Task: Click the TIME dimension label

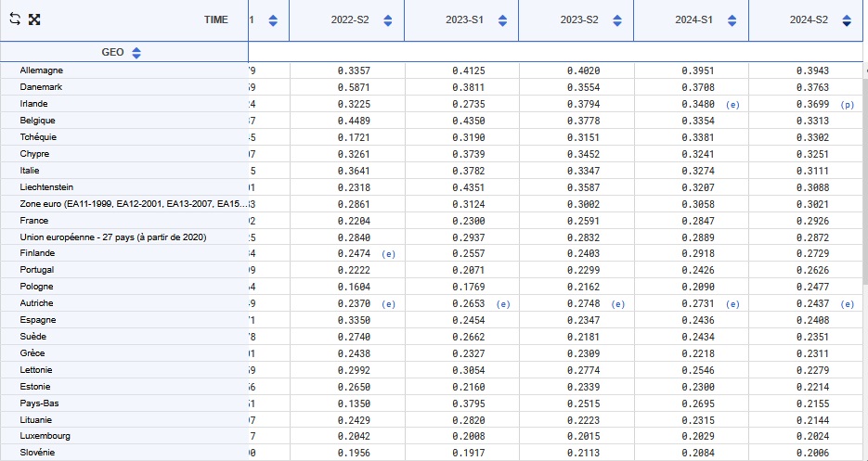Action: (216, 19)
